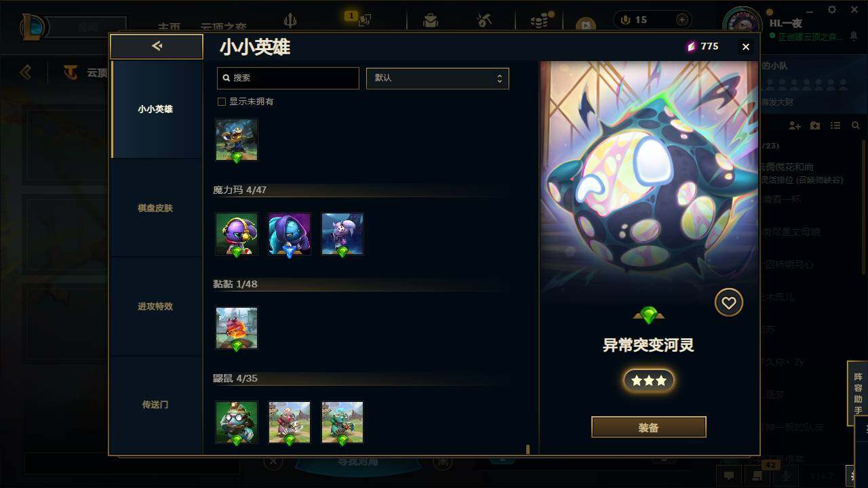Click the three-star rating selector
The image size is (868, 488).
tap(649, 380)
